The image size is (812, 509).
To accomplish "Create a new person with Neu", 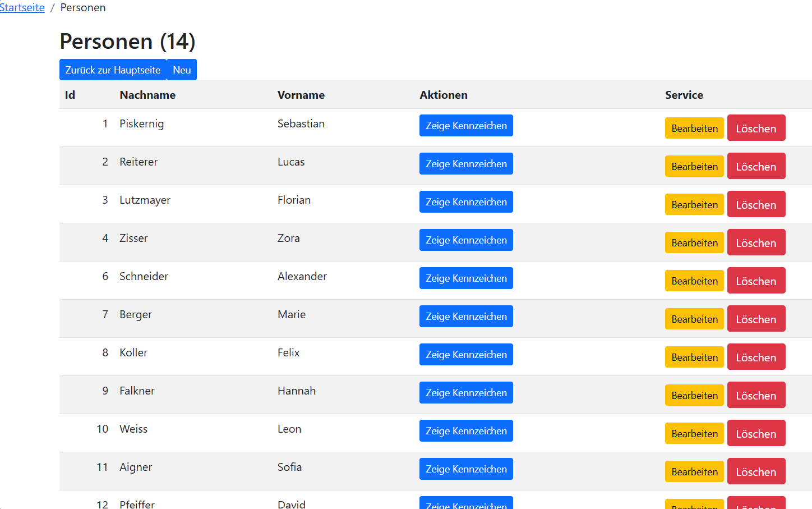I will 182,70.
